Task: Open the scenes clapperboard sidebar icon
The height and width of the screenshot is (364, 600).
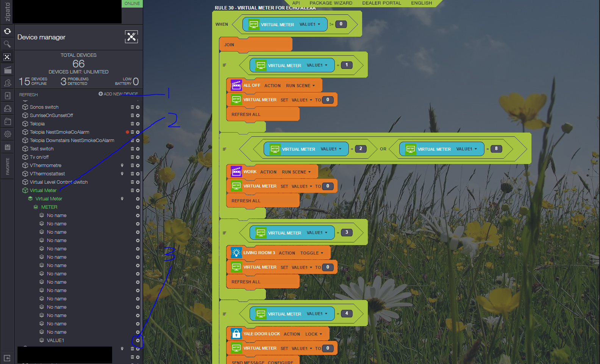Action: (x=7, y=70)
